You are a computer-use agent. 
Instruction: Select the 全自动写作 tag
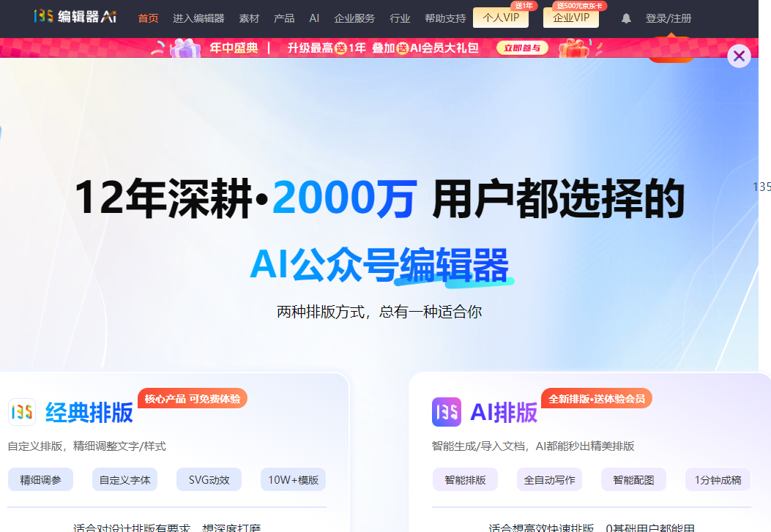coord(549,479)
